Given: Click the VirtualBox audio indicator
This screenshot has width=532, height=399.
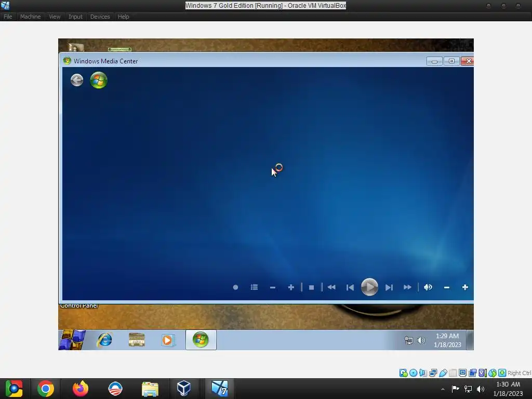Looking at the screenshot, I should click(x=423, y=373).
